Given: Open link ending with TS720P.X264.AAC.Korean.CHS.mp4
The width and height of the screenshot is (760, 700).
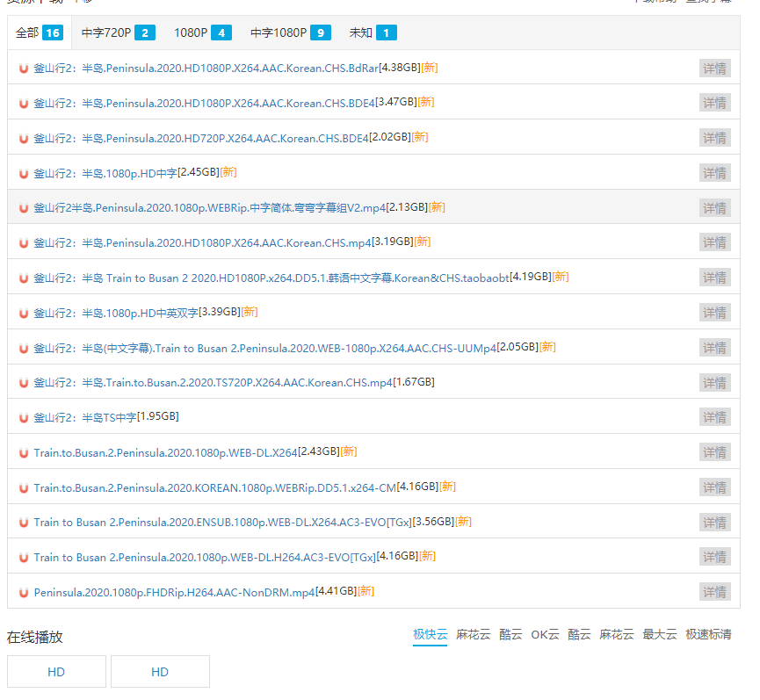Looking at the screenshot, I should click(x=213, y=383).
